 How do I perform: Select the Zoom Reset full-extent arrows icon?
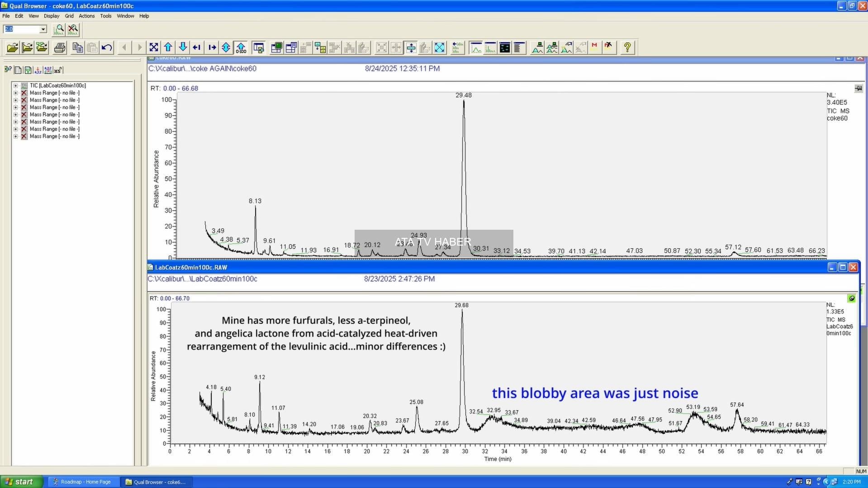pyautogui.click(x=154, y=47)
